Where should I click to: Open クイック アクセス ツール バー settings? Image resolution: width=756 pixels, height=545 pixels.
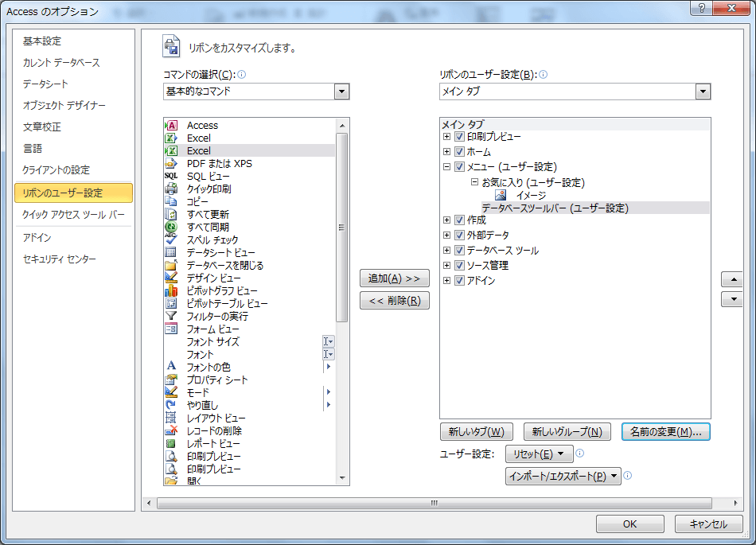[73, 215]
